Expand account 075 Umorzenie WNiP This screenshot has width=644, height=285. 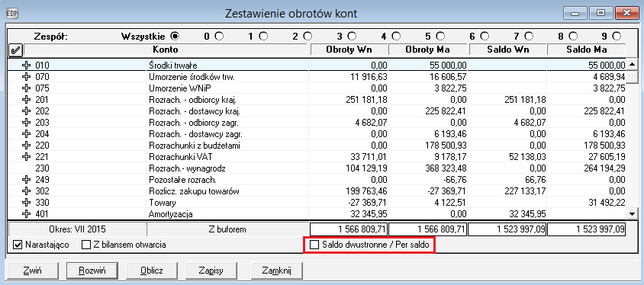pyautogui.click(x=27, y=88)
